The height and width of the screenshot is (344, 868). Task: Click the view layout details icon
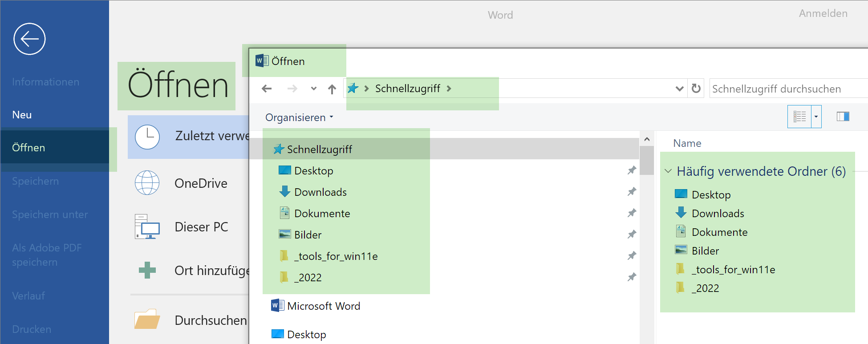[799, 117]
